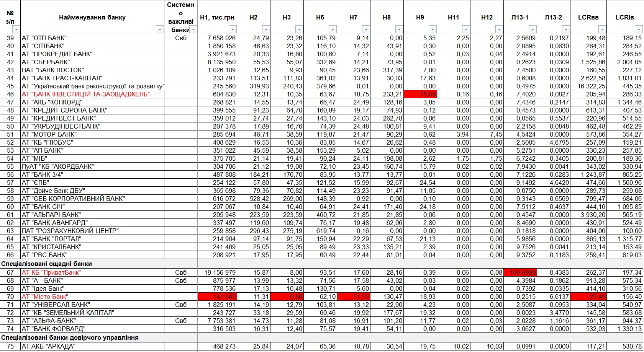Open filter dropdown for LCRвв column
This screenshot has width=644, height=352.
(602, 29)
